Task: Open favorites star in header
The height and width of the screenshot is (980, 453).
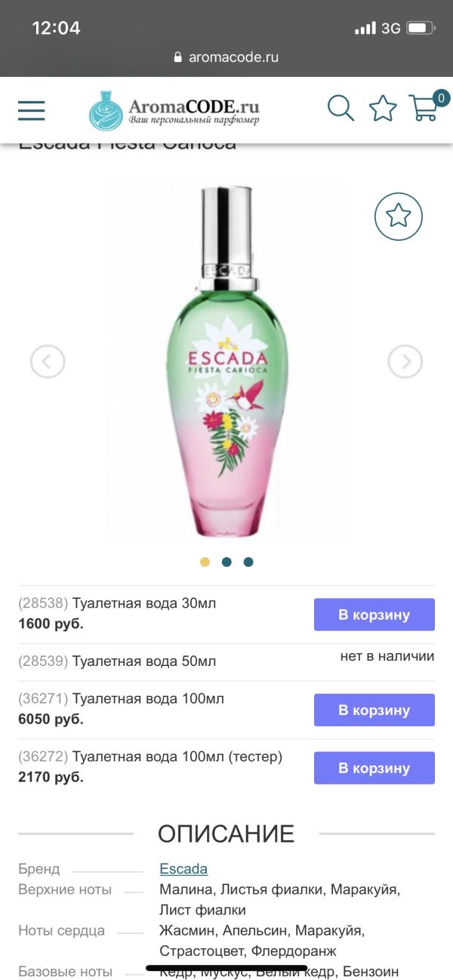Action: 383,109
